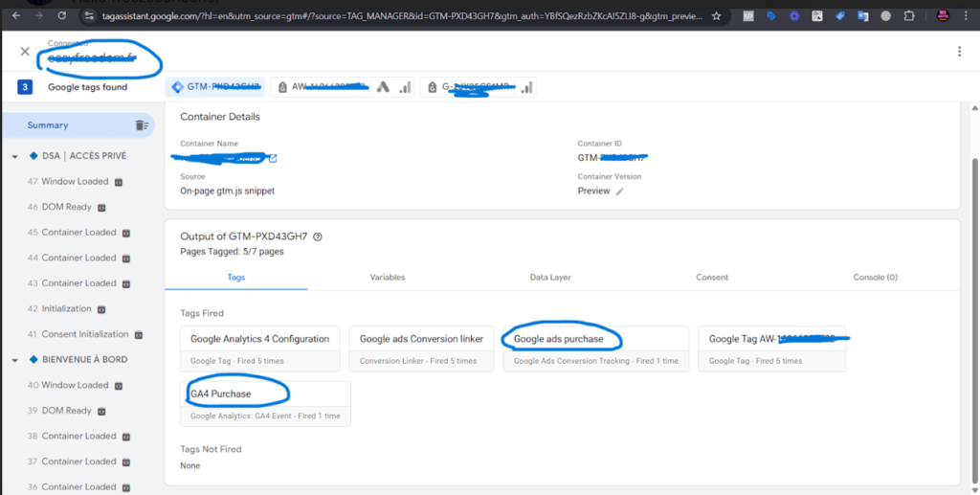Click the Ads logo in AW chip
The image size is (980, 495).
(x=383, y=87)
